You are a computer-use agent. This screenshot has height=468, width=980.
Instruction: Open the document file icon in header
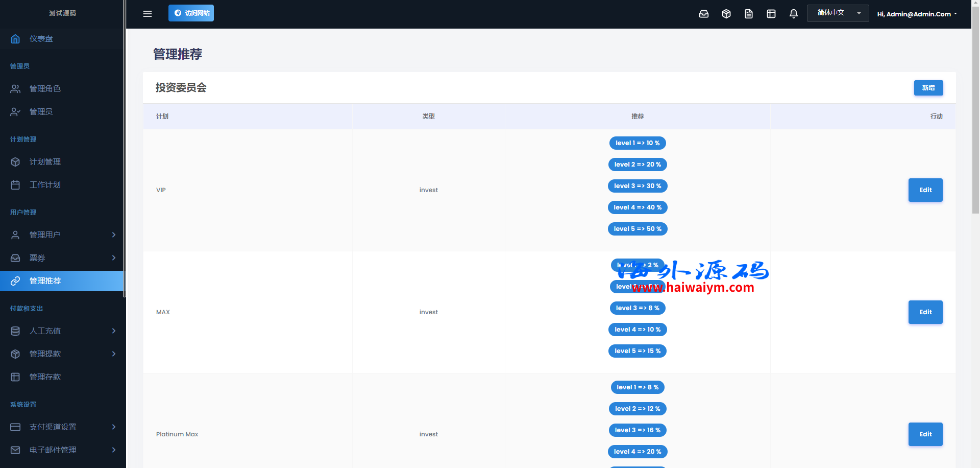tap(749, 14)
